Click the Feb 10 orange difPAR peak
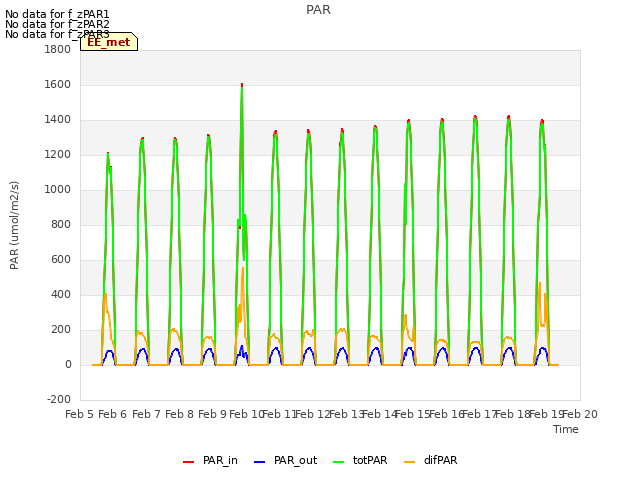Image resolution: width=640 pixels, height=480 pixels. point(243,269)
